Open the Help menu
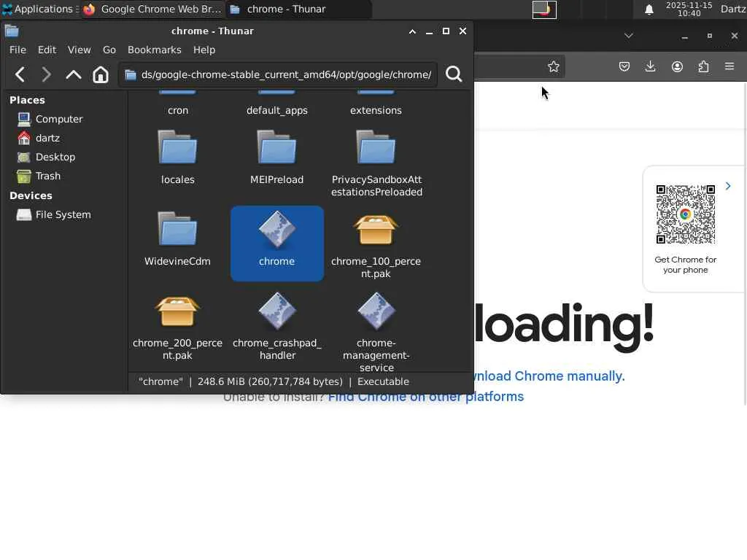747x560 pixels. pyautogui.click(x=204, y=50)
